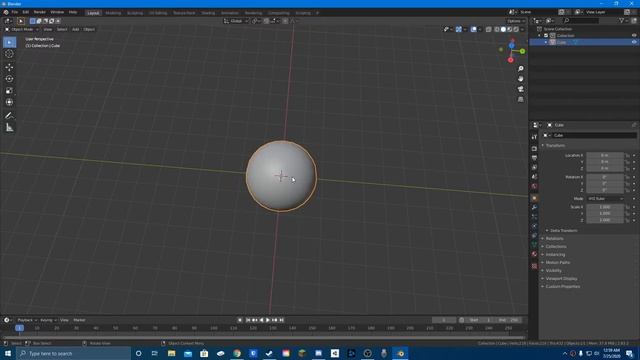Select the Transform tool in the toolbar
Screen dimensions: 640x360
click(x=9, y=102)
